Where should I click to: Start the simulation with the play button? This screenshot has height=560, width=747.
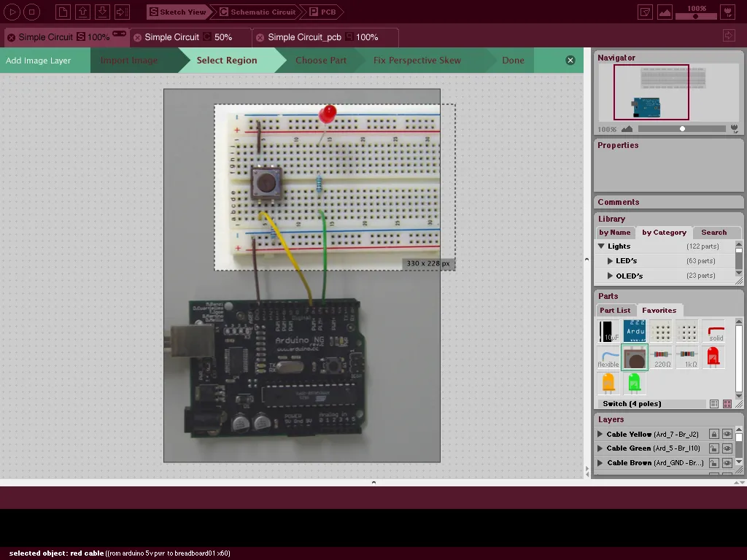[12, 12]
